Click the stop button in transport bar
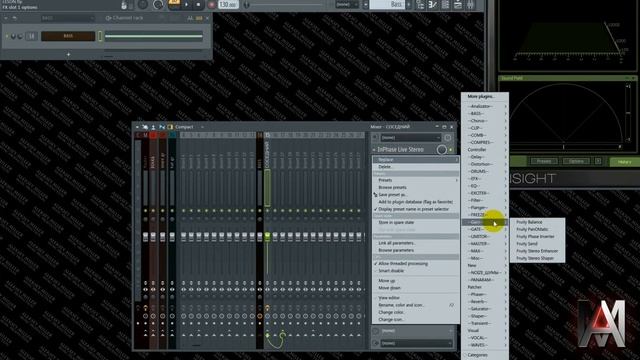 pyautogui.click(x=198, y=5)
